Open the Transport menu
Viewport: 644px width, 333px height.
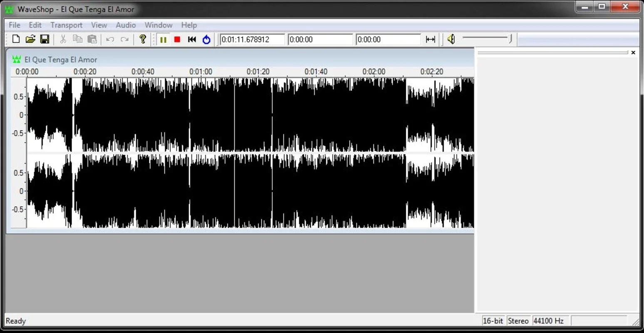(x=67, y=25)
